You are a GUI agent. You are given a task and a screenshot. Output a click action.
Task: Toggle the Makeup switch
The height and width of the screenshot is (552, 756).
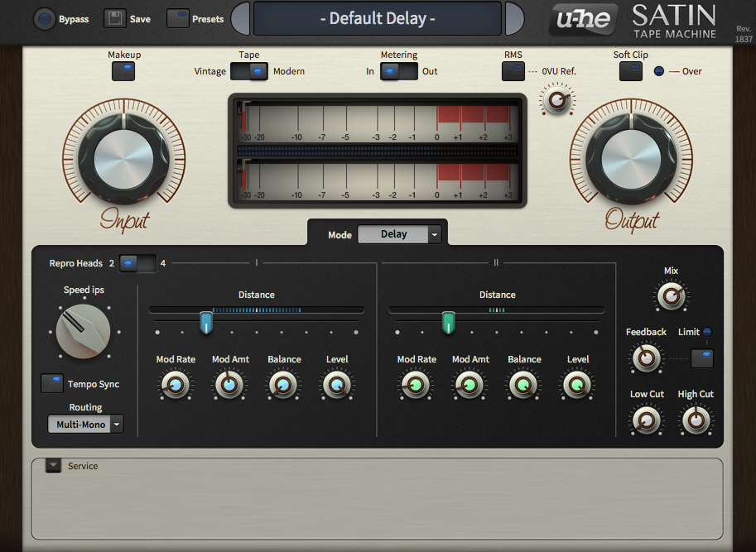(123, 71)
